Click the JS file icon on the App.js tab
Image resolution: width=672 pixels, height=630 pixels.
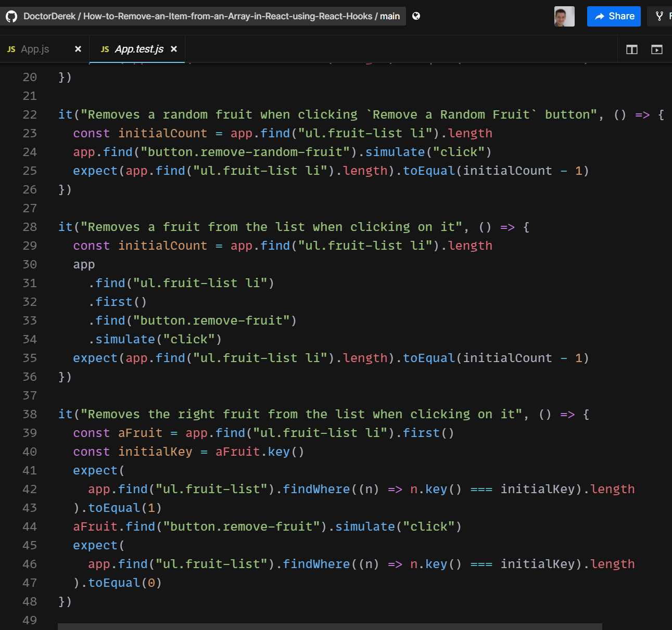click(11, 48)
